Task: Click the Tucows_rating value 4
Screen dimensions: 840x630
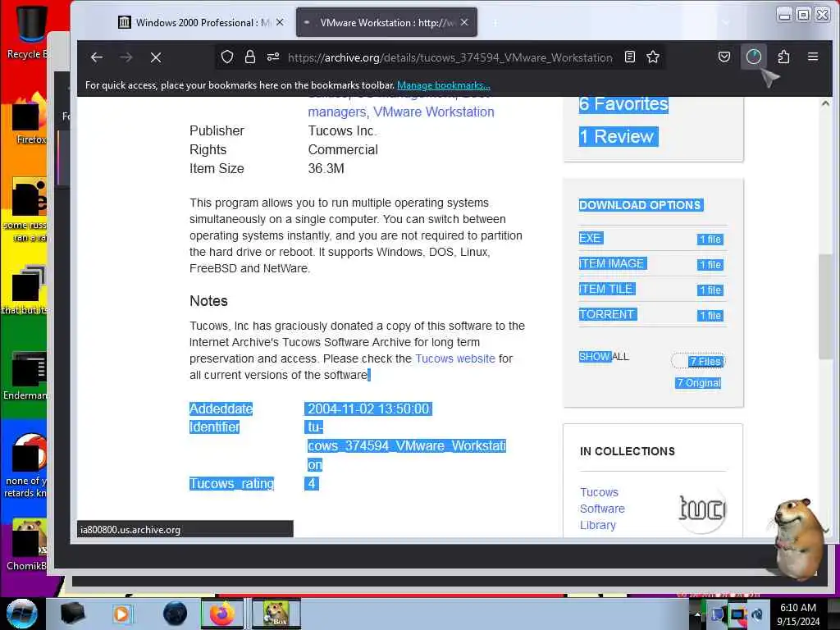Action: (312, 484)
